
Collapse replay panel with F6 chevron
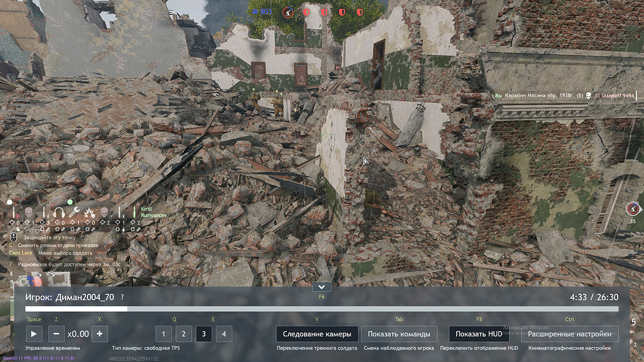coord(321,287)
